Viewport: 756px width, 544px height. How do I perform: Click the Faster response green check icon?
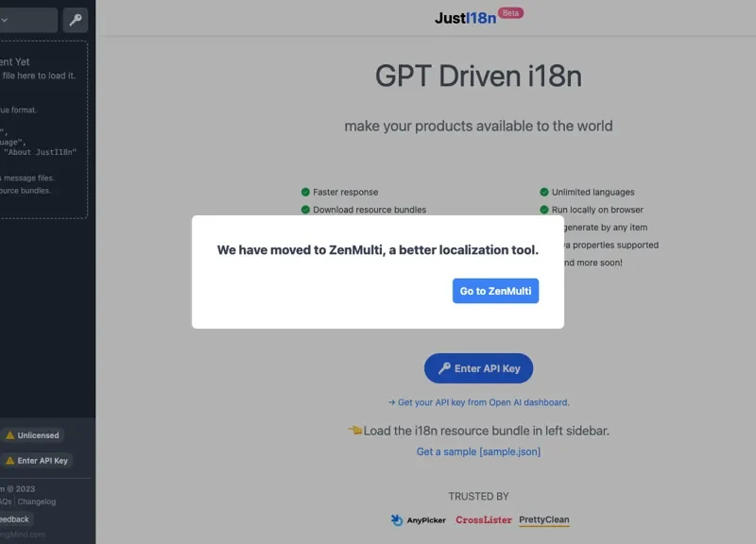click(305, 192)
